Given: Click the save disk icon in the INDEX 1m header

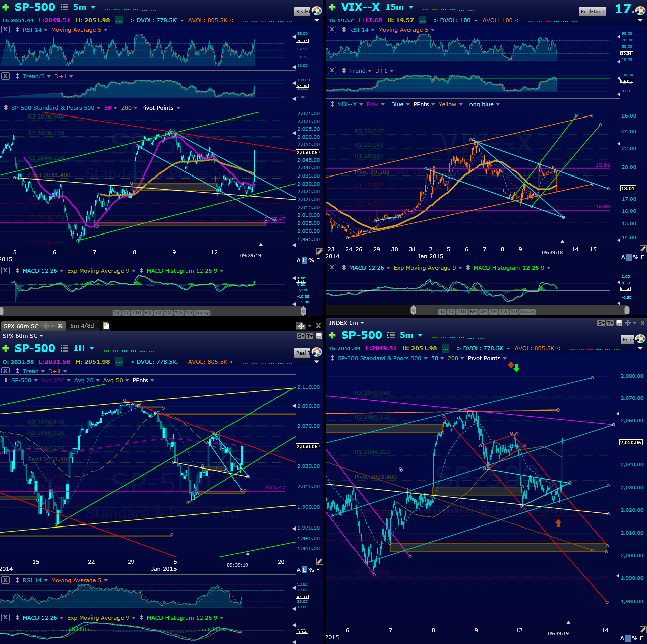Looking at the screenshot, I should [x=620, y=323].
